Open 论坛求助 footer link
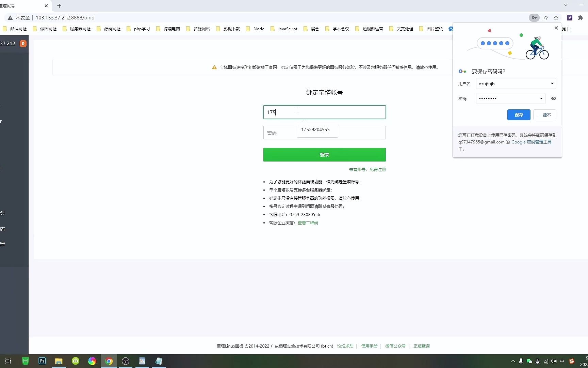The width and height of the screenshot is (588, 368). (345, 346)
